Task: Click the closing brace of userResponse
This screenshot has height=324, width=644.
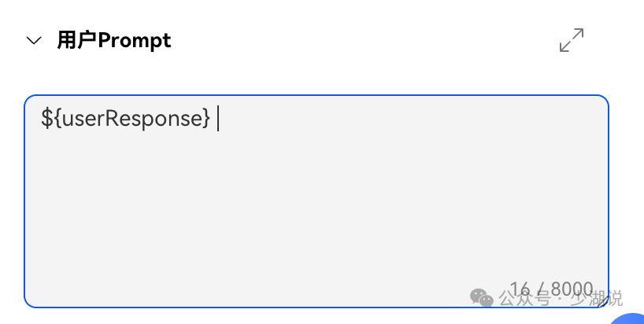Action: [x=206, y=118]
